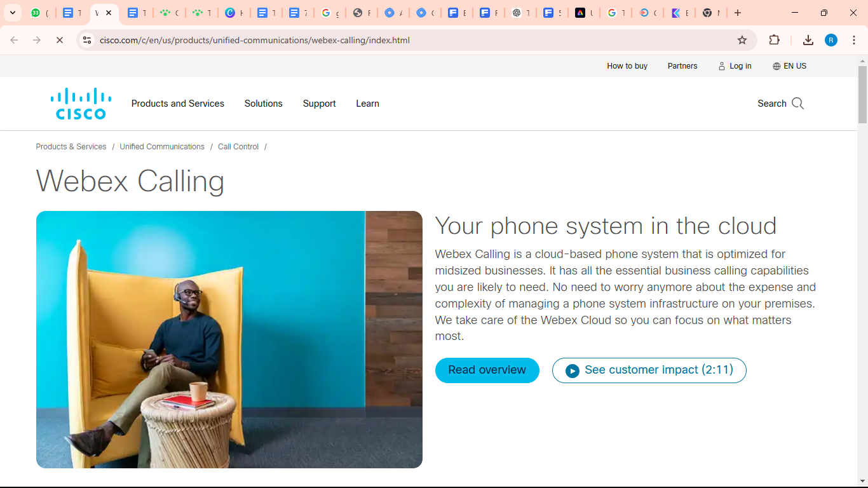This screenshot has height=488, width=868.
Task: Stop page loading with X button
Action: (x=59, y=40)
